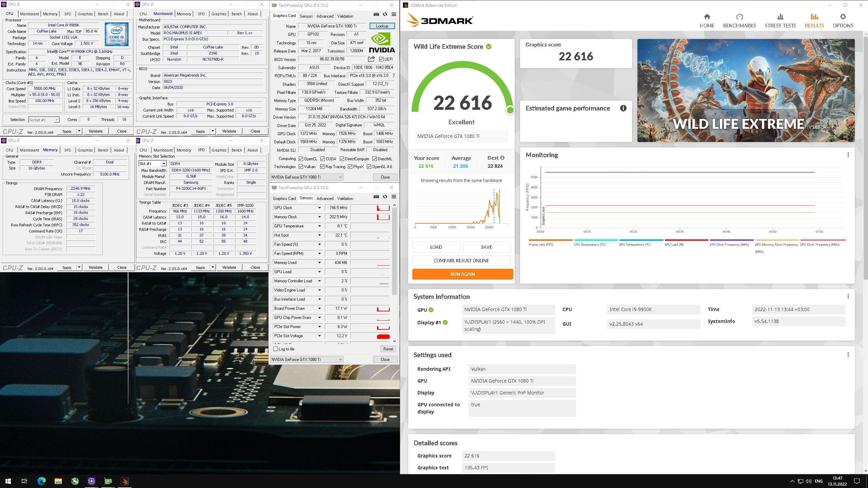Switch to Bench tab in CPU-Z CPU window
The height and width of the screenshot is (488, 868).
pyautogui.click(x=103, y=14)
